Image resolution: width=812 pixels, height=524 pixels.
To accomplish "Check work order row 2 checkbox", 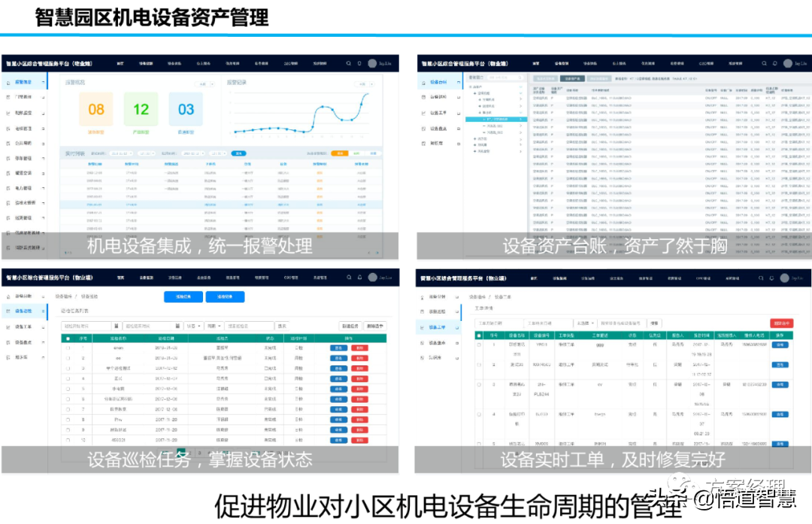I will tap(478, 365).
